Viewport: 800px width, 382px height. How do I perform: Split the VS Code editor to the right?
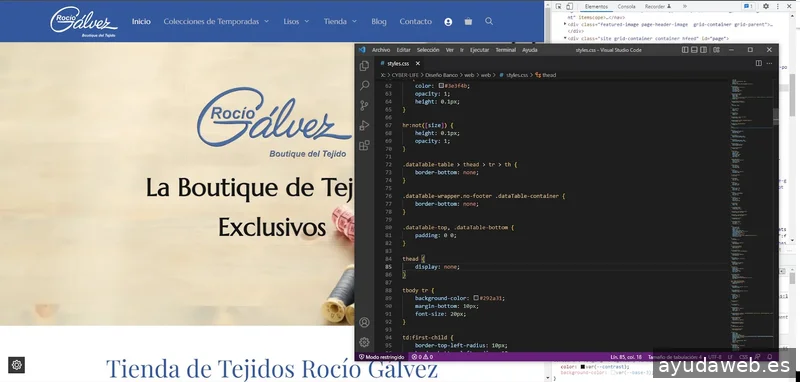click(x=759, y=63)
